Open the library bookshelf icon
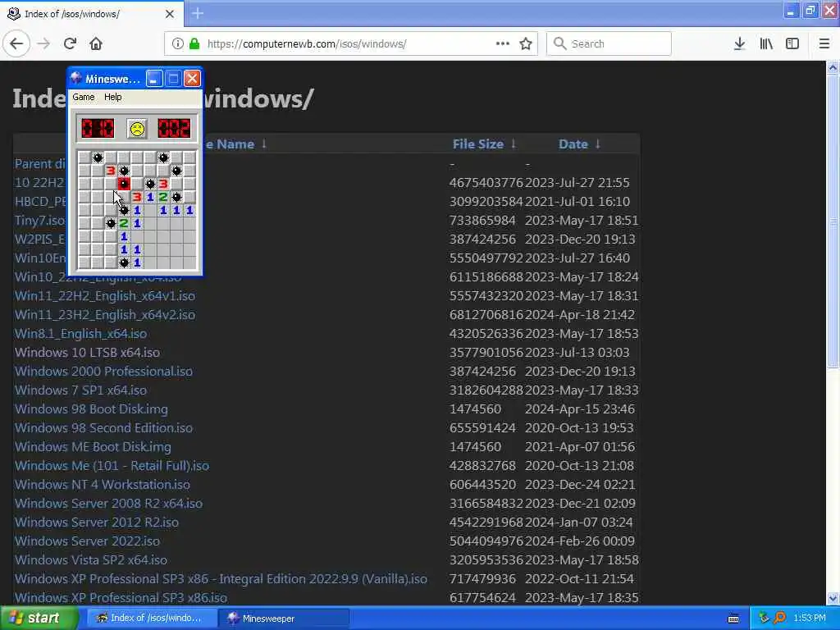Screen dimensions: 840x630 click(766, 43)
